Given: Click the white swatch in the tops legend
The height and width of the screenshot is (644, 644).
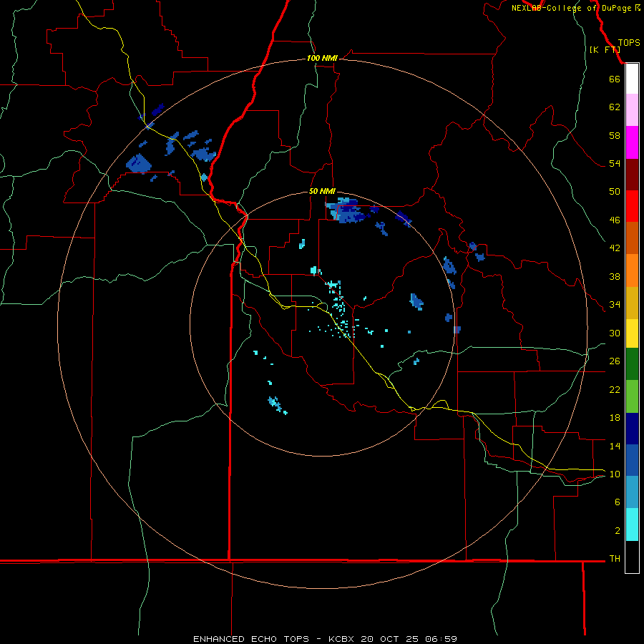Looking at the screenshot, I should (x=632, y=79).
